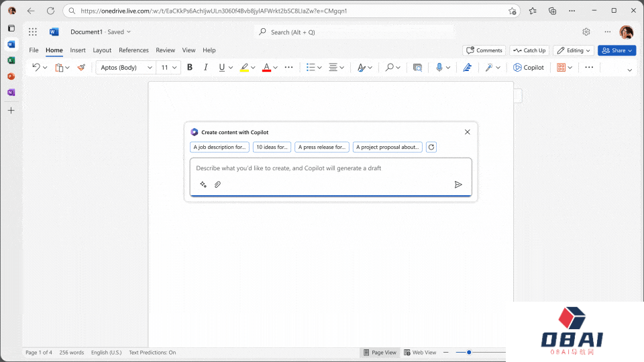Open the Excel app from sidebar
The width and height of the screenshot is (644, 362).
click(x=11, y=60)
